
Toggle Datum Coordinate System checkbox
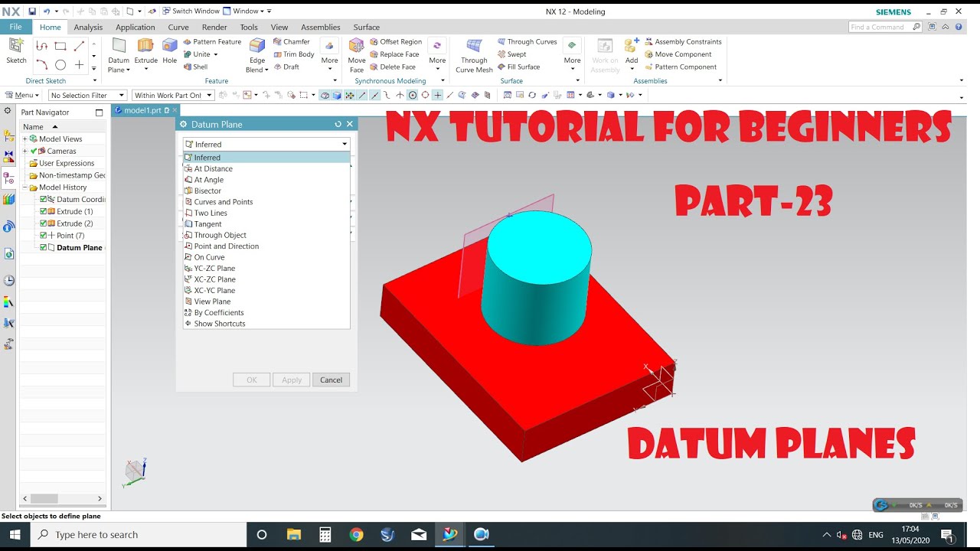44,199
